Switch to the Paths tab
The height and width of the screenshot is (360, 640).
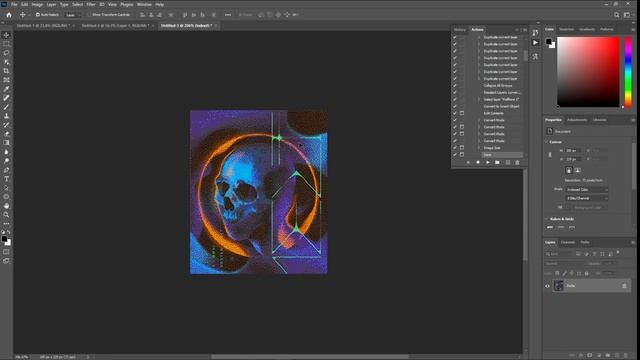[x=585, y=242]
